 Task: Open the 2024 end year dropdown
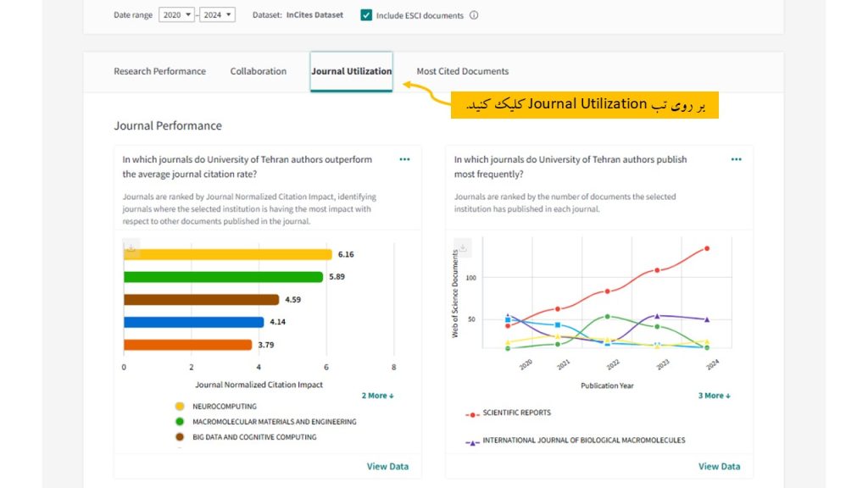218,15
